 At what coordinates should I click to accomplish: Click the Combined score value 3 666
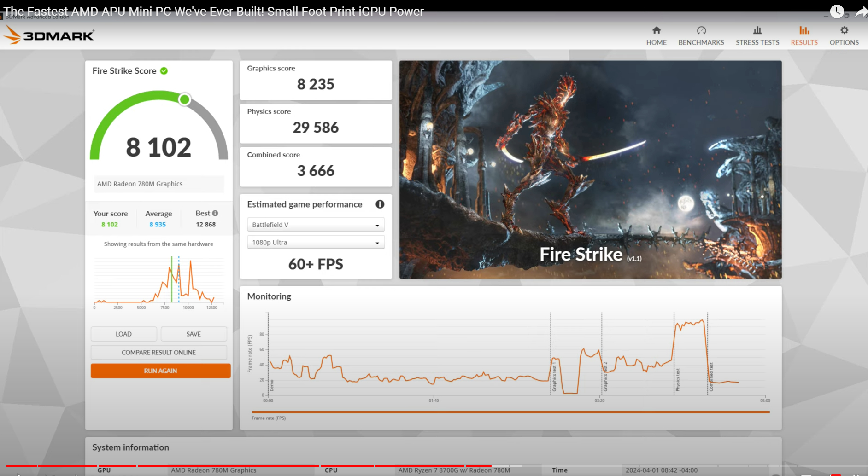(316, 171)
